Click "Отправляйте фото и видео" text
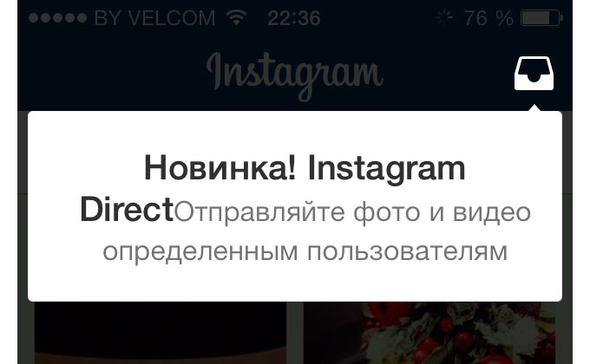The height and width of the screenshot is (364, 590). click(352, 212)
